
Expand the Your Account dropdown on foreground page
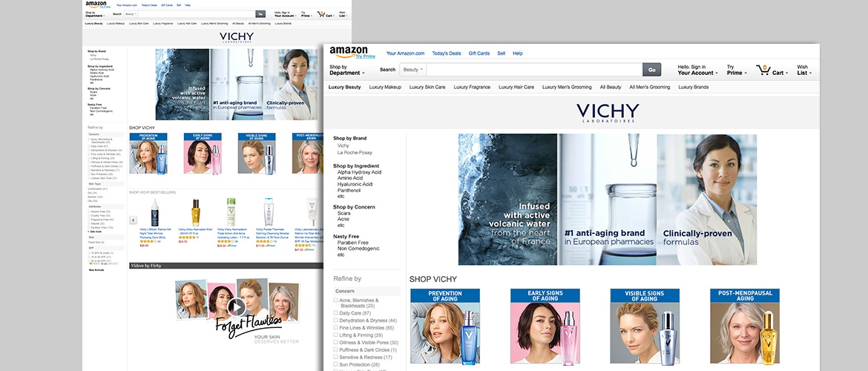(x=697, y=73)
